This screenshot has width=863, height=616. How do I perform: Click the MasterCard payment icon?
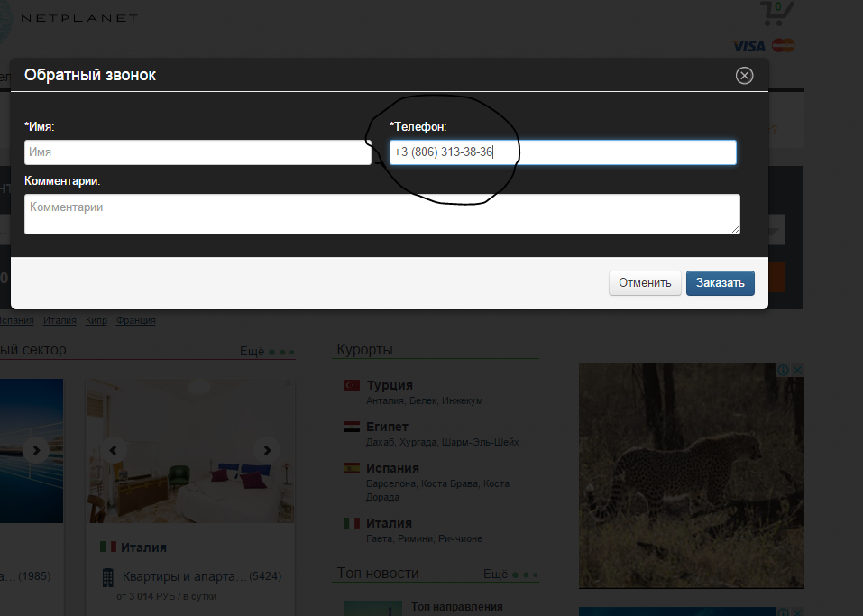[x=783, y=46]
